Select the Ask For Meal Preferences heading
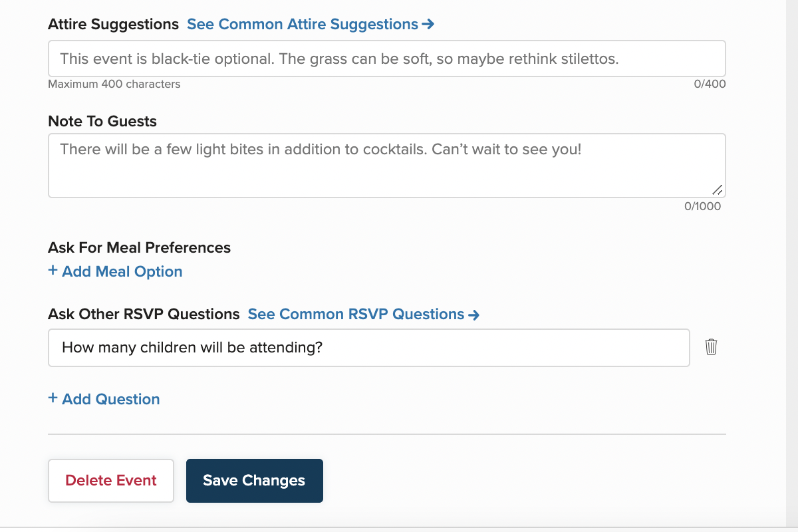This screenshot has width=798, height=532. 139,248
